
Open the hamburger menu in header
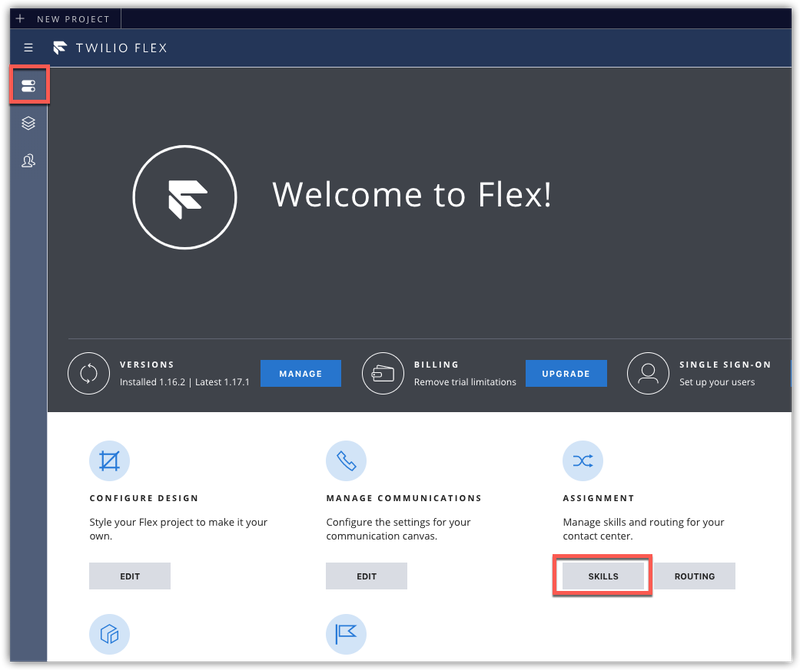click(28, 47)
